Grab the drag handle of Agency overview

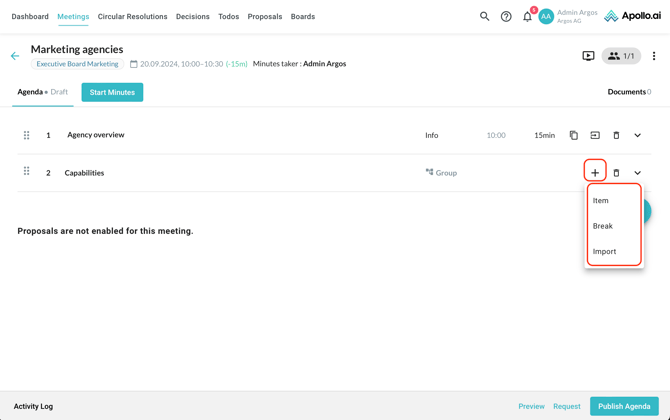(x=27, y=135)
